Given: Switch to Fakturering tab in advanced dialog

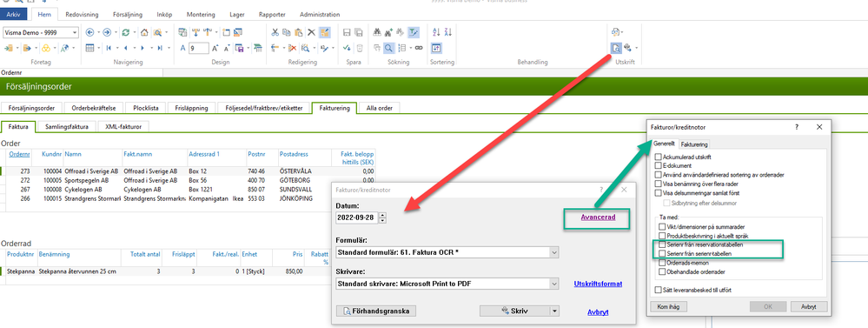Looking at the screenshot, I should (x=694, y=144).
